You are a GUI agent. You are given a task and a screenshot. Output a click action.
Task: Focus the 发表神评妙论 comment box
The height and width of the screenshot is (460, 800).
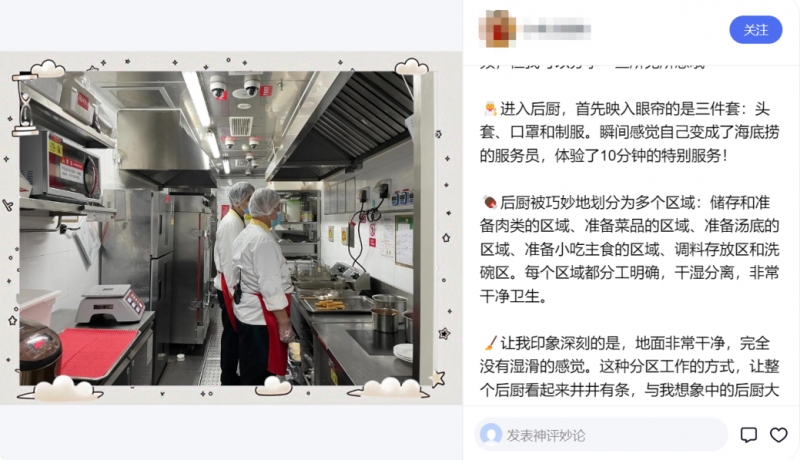[x=601, y=435]
